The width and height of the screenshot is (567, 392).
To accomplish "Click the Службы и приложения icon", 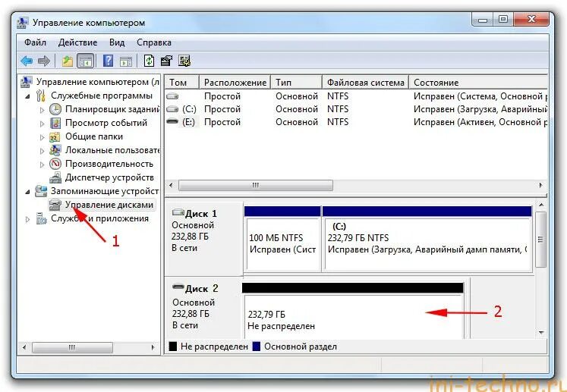I will 41,218.
